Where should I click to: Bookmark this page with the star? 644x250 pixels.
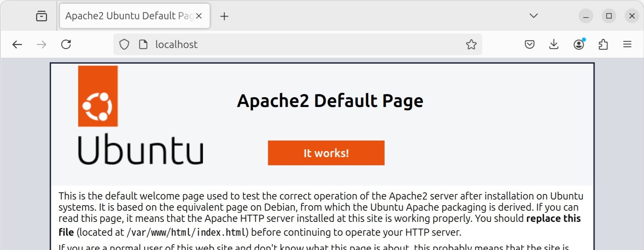coord(471,44)
